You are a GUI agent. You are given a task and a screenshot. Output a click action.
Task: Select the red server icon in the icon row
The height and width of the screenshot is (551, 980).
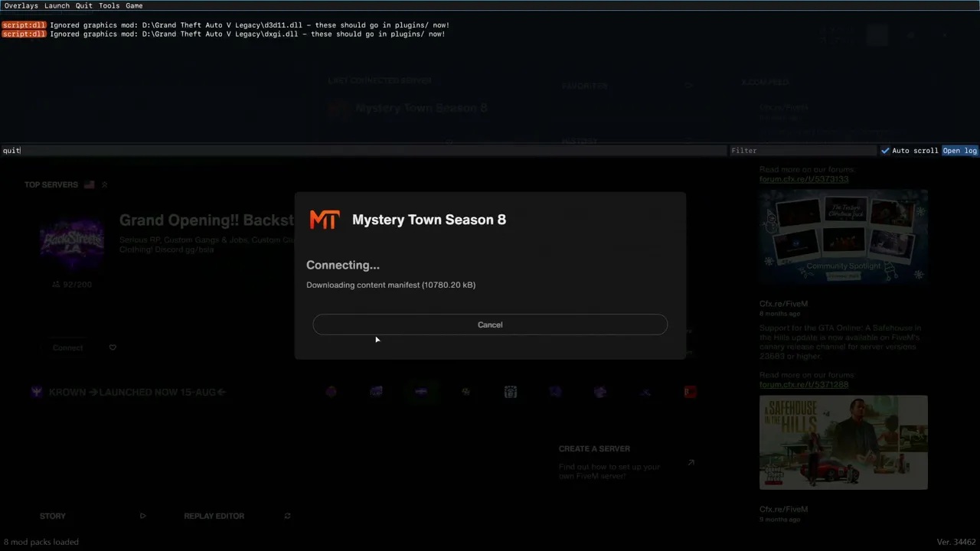click(690, 392)
